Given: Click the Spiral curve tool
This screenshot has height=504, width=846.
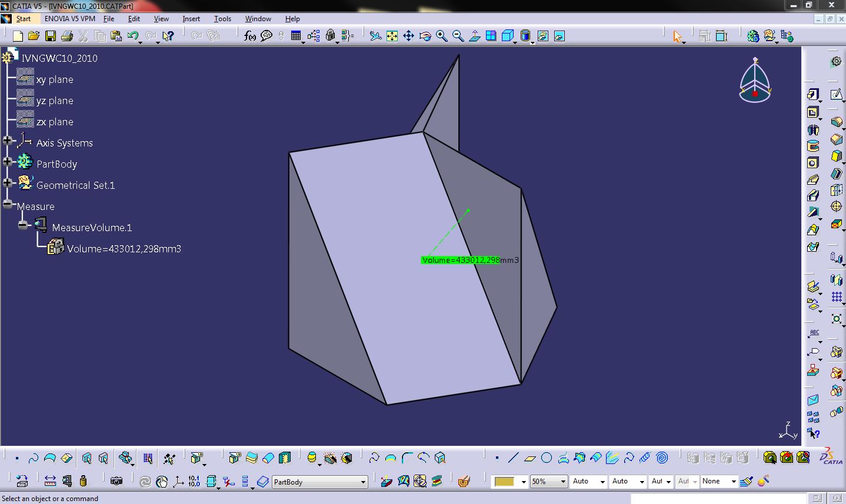Looking at the screenshot, I should (662, 458).
